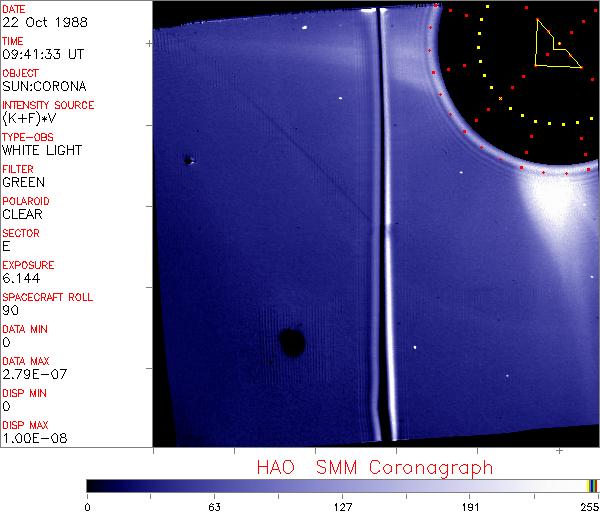Click the orange X marker inside occulter
The image size is (600, 512).
click(499, 99)
